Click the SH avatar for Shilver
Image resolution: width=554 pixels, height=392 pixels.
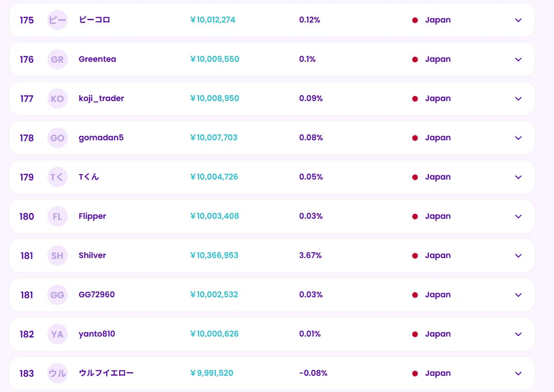tap(57, 256)
